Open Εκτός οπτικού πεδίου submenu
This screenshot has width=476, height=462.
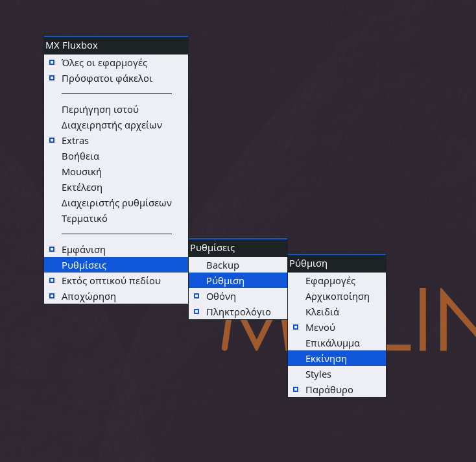coord(116,281)
